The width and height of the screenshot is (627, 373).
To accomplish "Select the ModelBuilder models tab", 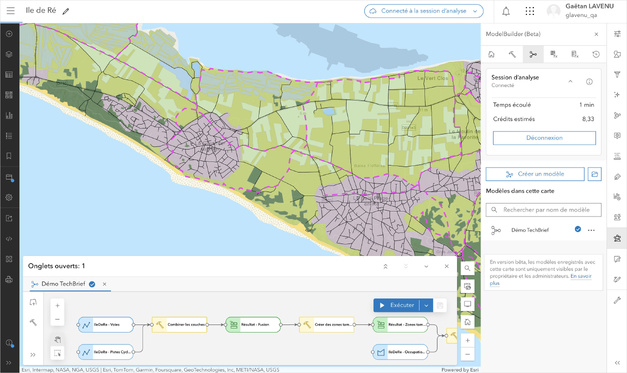I will click(x=533, y=54).
